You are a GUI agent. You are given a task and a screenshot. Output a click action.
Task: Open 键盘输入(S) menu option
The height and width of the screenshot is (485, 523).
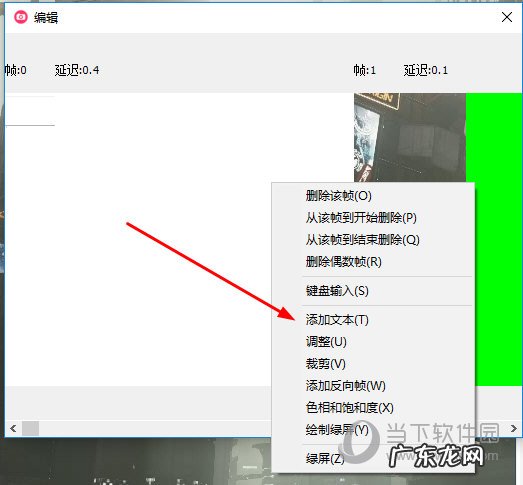[x=373, y=291]
